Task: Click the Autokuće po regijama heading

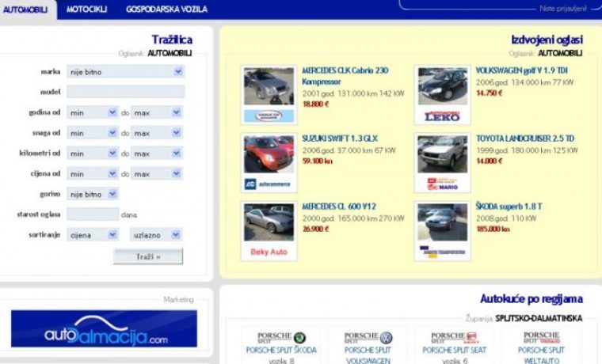Action: point(532,299)
